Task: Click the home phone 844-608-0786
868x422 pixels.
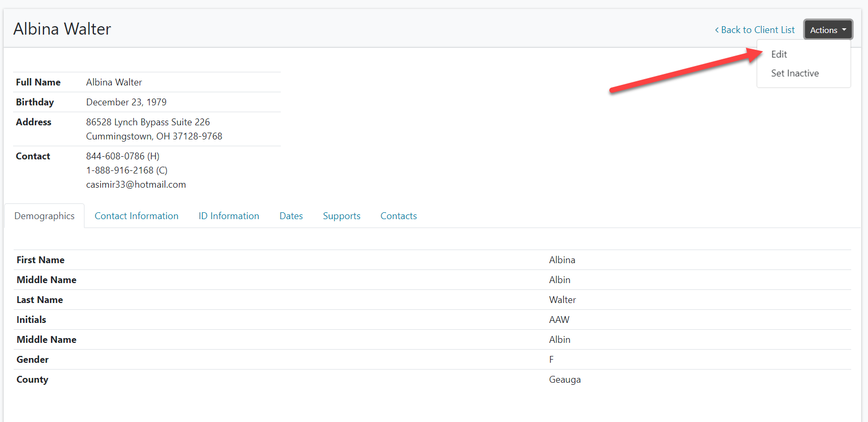Action: (115, 156)
